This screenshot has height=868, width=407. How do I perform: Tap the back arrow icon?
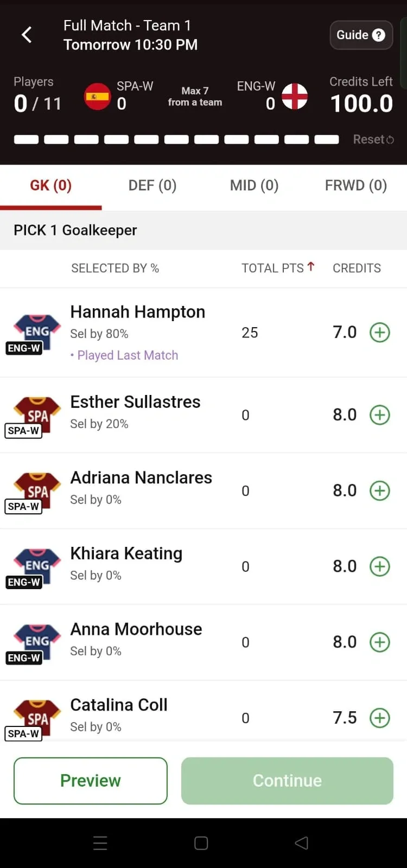tap(27, 35)
